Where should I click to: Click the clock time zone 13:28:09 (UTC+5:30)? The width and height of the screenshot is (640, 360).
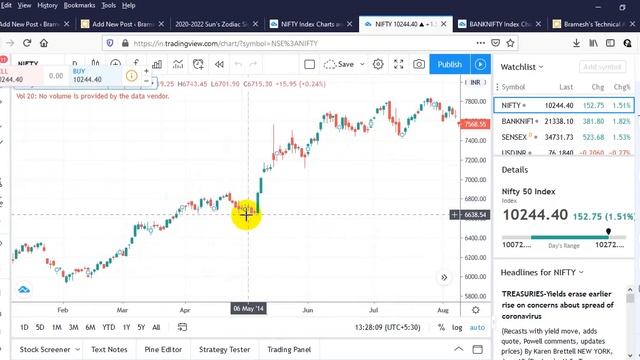click(387, 327)
